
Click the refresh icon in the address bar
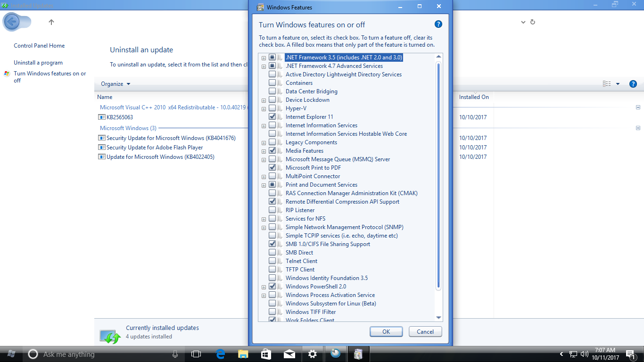tap(533, 22)
